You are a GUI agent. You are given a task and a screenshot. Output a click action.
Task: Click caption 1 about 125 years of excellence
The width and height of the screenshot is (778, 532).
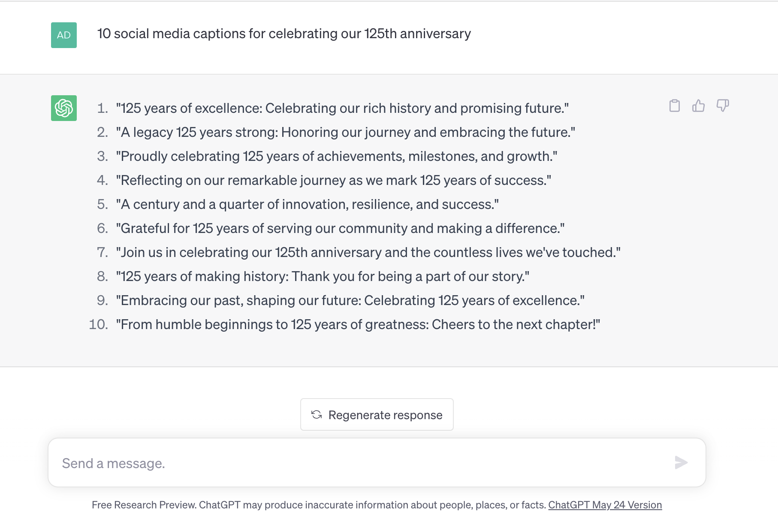tap(342, 108)
